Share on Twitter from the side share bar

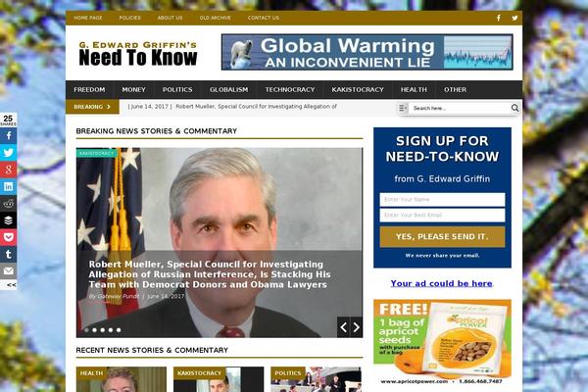click(8, 153)
